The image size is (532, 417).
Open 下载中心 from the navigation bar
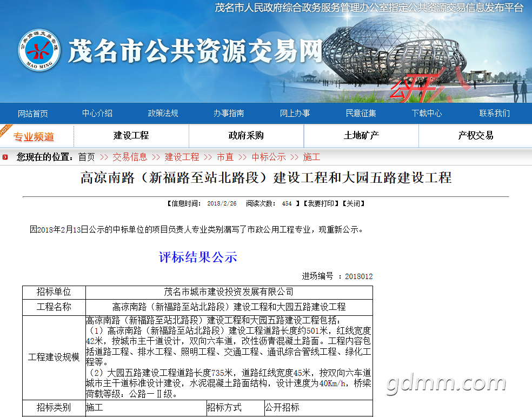click(x=427, y=114)
